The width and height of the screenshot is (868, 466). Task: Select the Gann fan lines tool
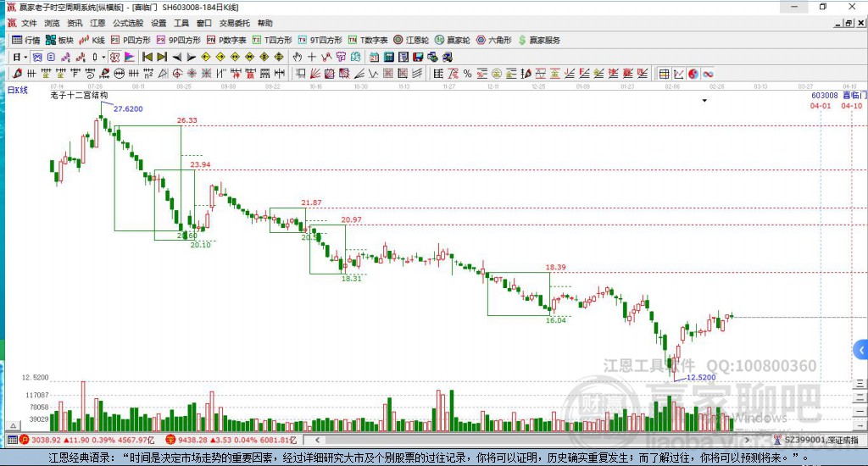[315, 74]
